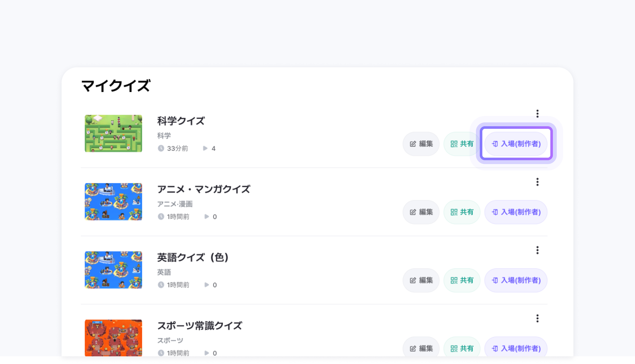
Task: Open the three-dot menu for 科学クイズ
Action: (x=537, y=114)
